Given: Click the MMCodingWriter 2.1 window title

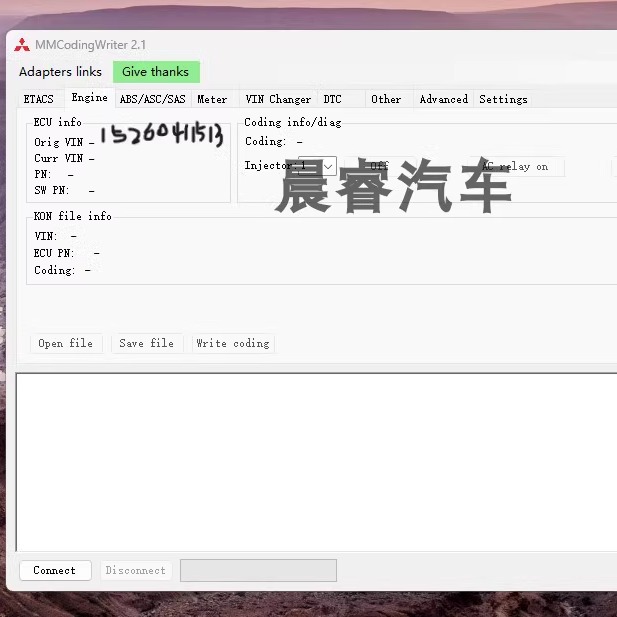Looking at the screenshot, I should (91, 45).
